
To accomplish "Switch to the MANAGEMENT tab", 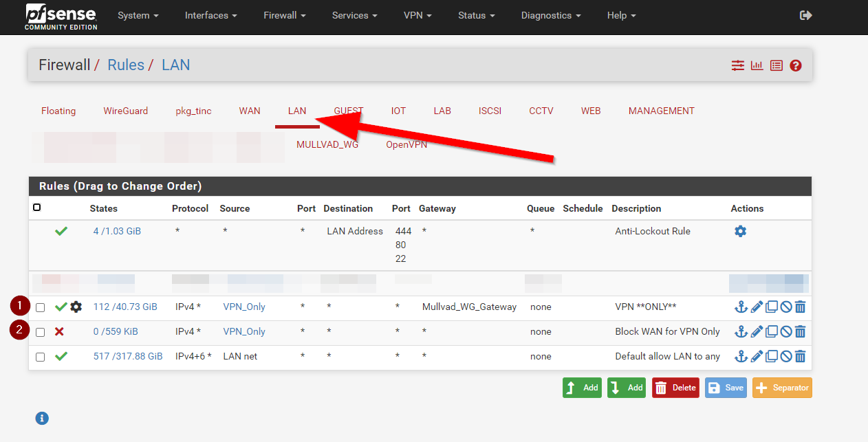I will point(662,111).
